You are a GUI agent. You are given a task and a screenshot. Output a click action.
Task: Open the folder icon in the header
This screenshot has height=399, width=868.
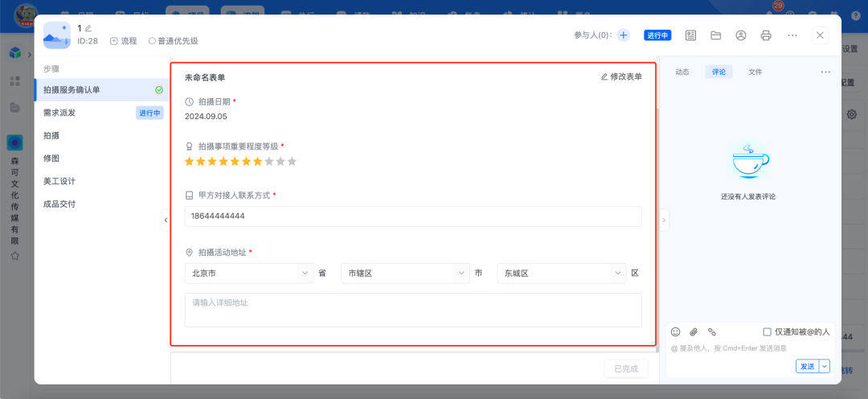point(716,35)
